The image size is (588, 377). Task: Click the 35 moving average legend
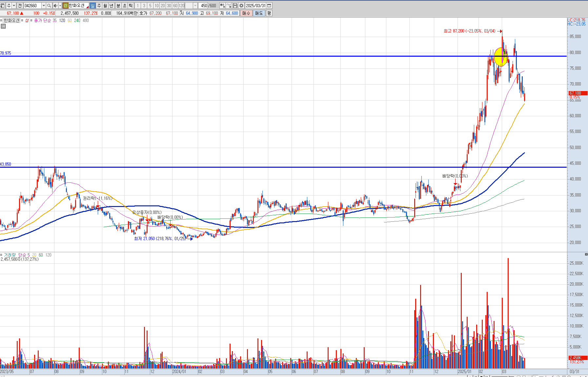(x=54, y=20)
